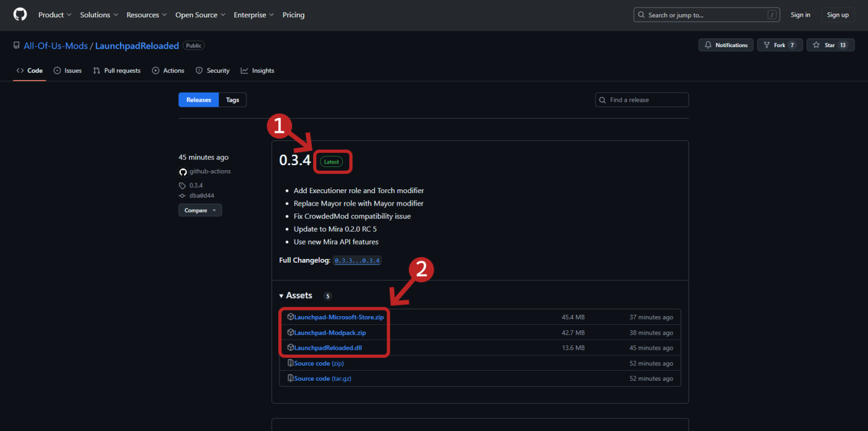Open the Compare dropdown
This screenshot has width=868, height=431.
point(199,210)
